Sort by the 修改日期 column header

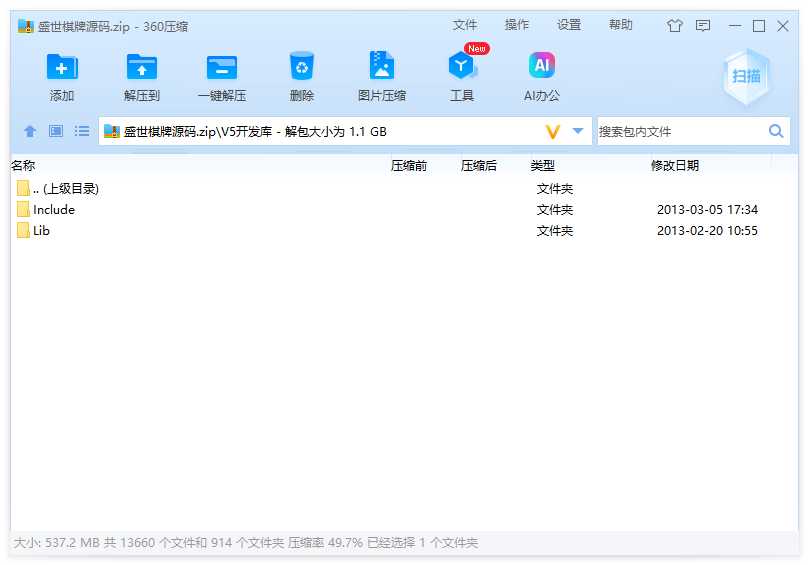[675, 166]
